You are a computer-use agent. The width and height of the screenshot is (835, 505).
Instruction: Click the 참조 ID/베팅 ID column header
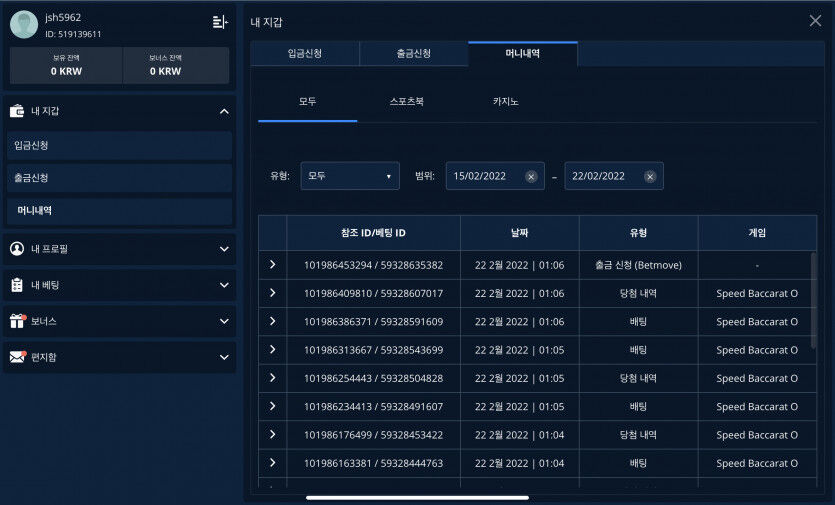pyautogui.click(x=373, y=233)
